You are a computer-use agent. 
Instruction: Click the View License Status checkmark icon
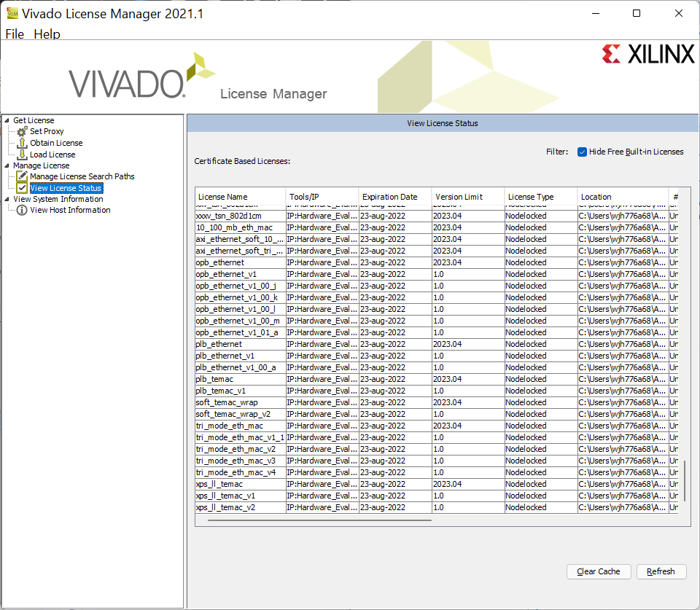coord(22,188)
